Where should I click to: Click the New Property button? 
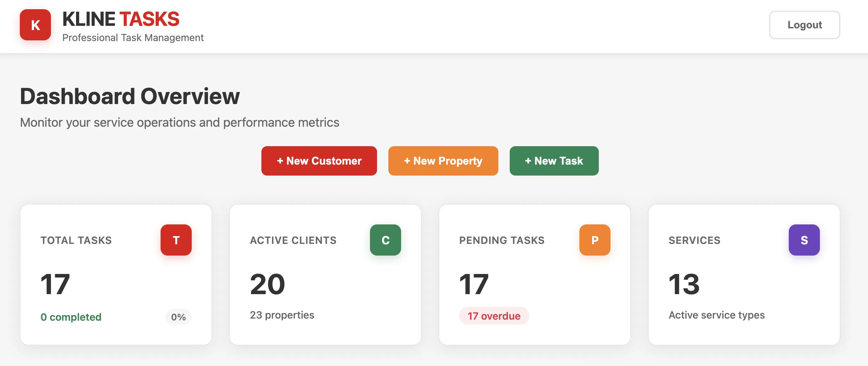[x=443, y=161]
